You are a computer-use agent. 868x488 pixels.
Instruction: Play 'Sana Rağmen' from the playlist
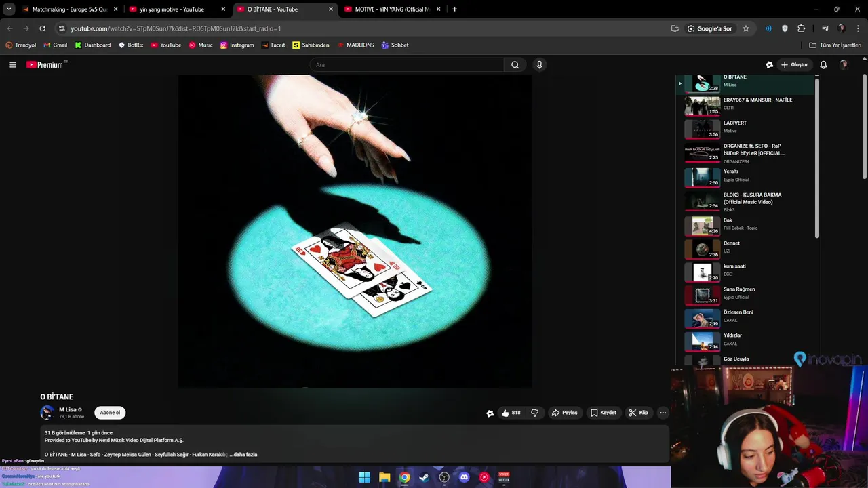click(x=749, y=295)
